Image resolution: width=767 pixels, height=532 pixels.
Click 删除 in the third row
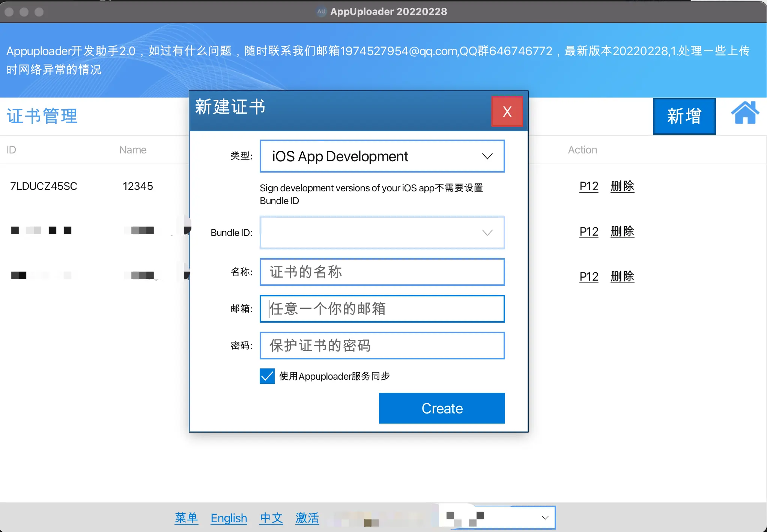click(x=622, y=277)
